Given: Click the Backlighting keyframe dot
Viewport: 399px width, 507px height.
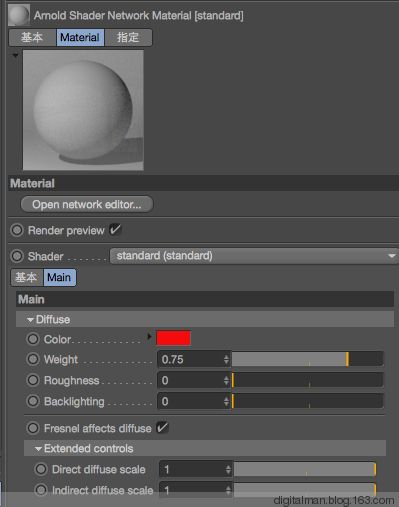Looking at the screenshot, I should (33, 401).
